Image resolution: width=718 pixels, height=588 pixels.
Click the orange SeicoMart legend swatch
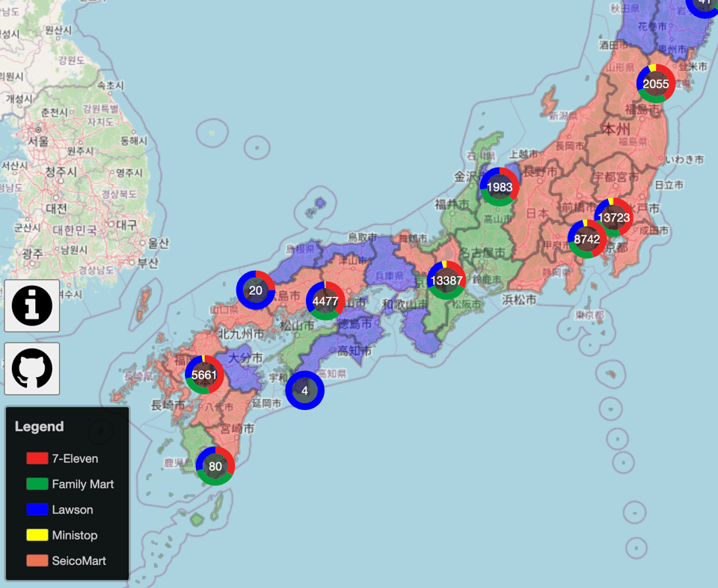pyautogui.click(x=37, y=560)
